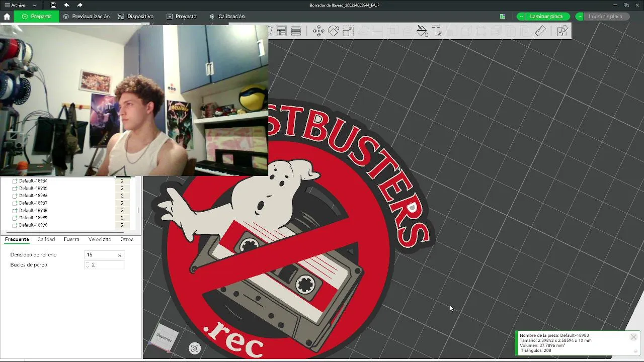
Task: Open filament selector for Default-18990
Action: point(122,225)
